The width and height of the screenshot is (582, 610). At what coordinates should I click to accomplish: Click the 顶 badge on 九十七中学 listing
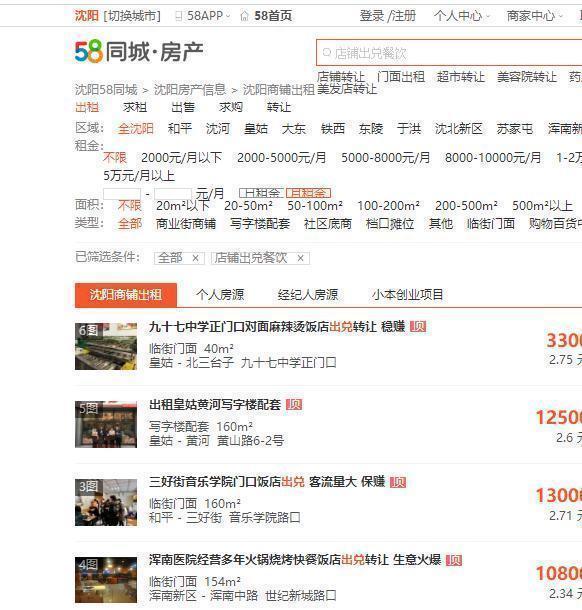(418, 326)
